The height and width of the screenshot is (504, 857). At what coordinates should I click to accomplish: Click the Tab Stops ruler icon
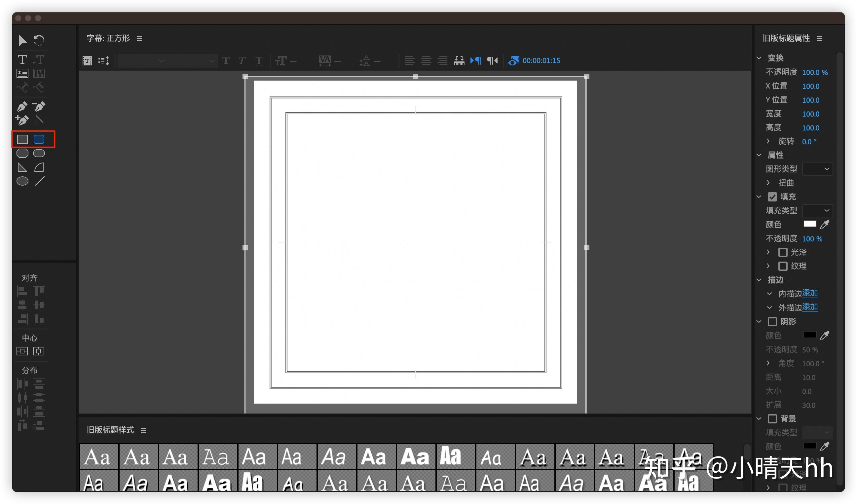tap(459, 60)
